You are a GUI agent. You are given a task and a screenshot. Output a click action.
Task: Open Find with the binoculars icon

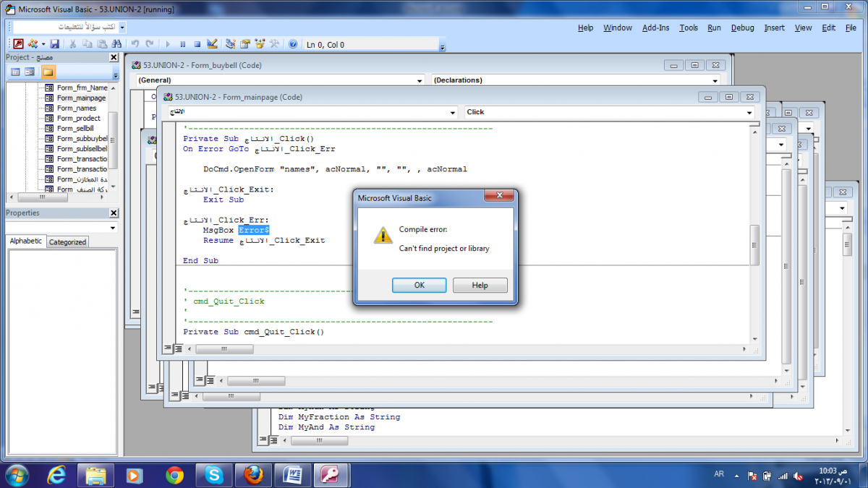point(116,44)
